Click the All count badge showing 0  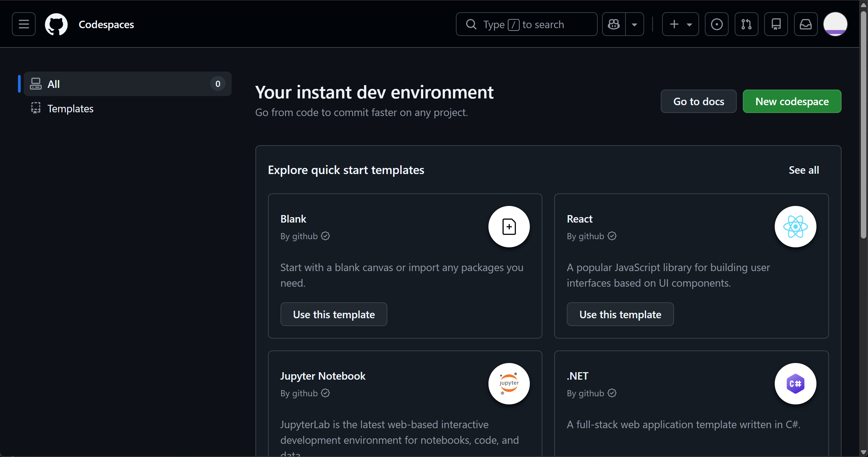tap(218, 84)
